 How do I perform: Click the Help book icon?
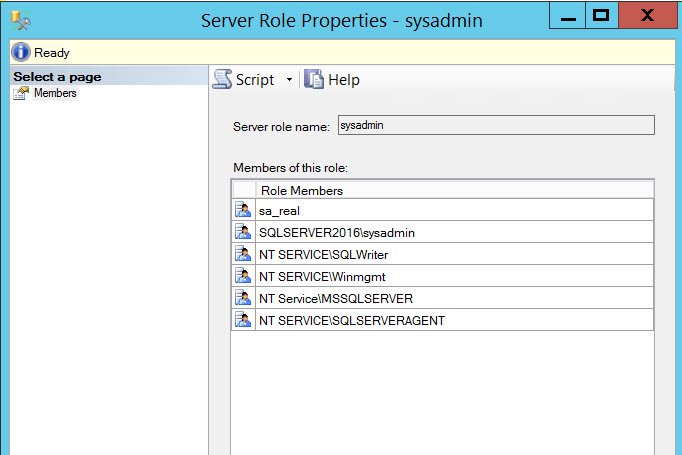tap(314, 79)
